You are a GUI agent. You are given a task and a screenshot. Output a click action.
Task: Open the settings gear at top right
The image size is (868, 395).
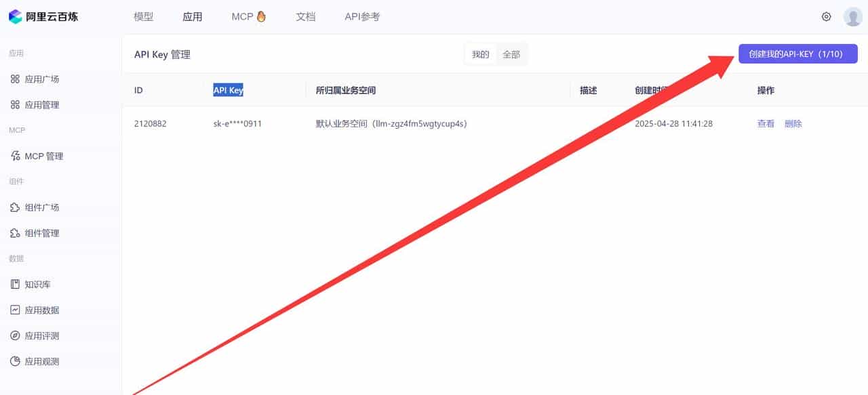(x=826, y=16)
